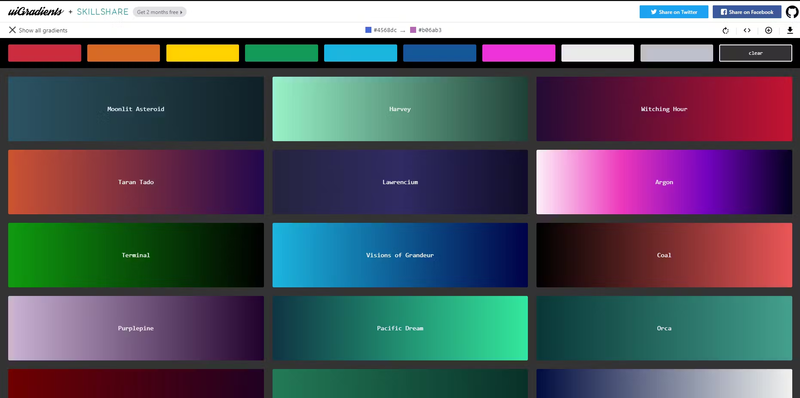Select the Harvey gradient
The height and width of the screenshot is (398, 800).
click(x=400, y=109)
